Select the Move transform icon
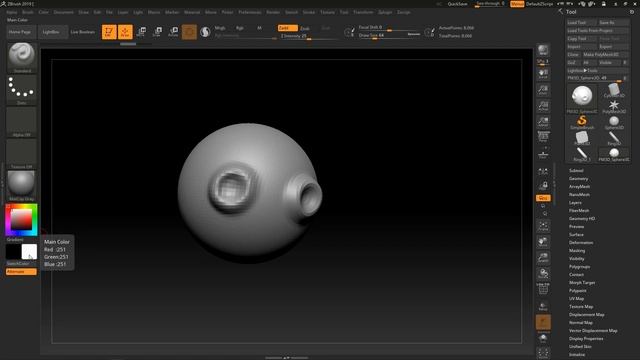Screen dimensions: 640x360 pos(141,32)
